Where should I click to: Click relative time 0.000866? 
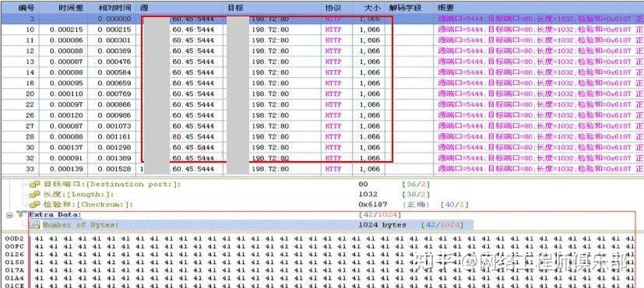tap(114, 104)
